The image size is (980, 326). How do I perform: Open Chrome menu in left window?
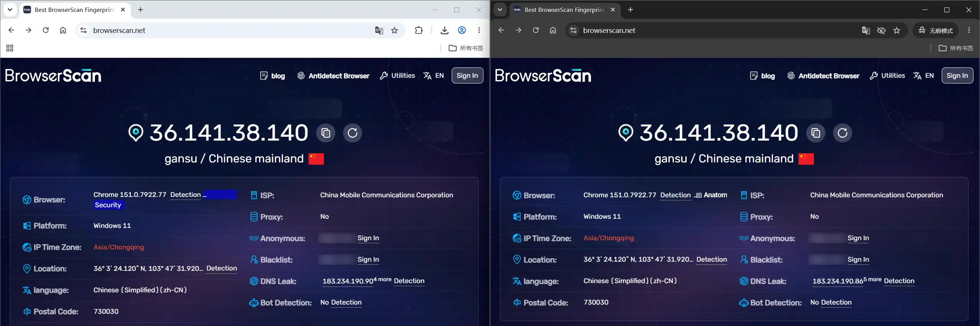(x=479, y=30)
